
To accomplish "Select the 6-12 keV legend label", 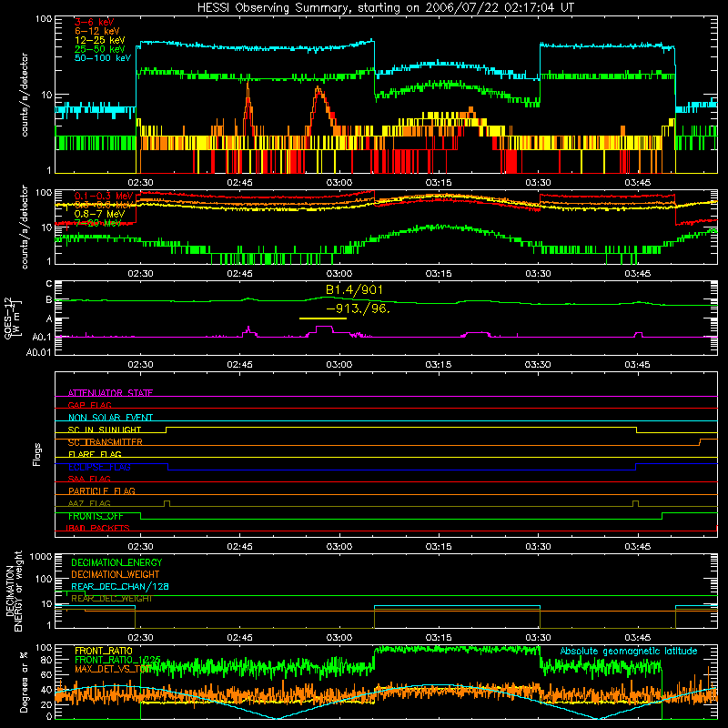I will click(x=97, y=31).
